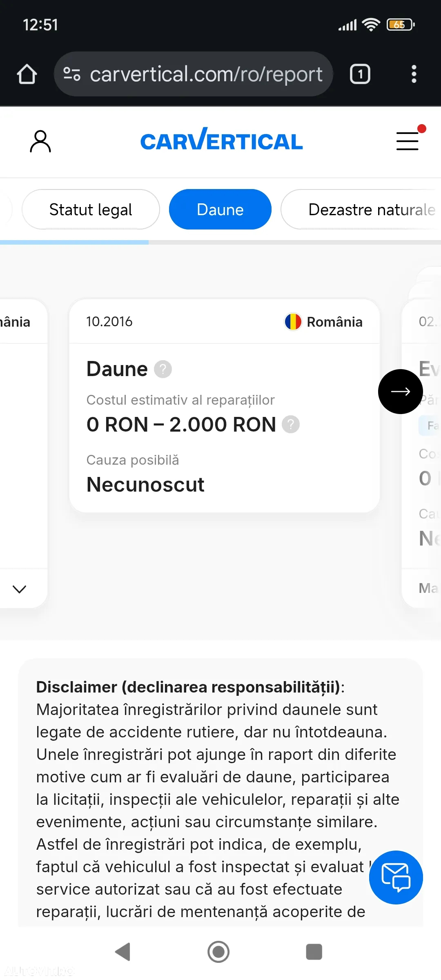Expand the previous card's chevron down
This screenshot has height=980, width=441.
[x=19, y=589]
